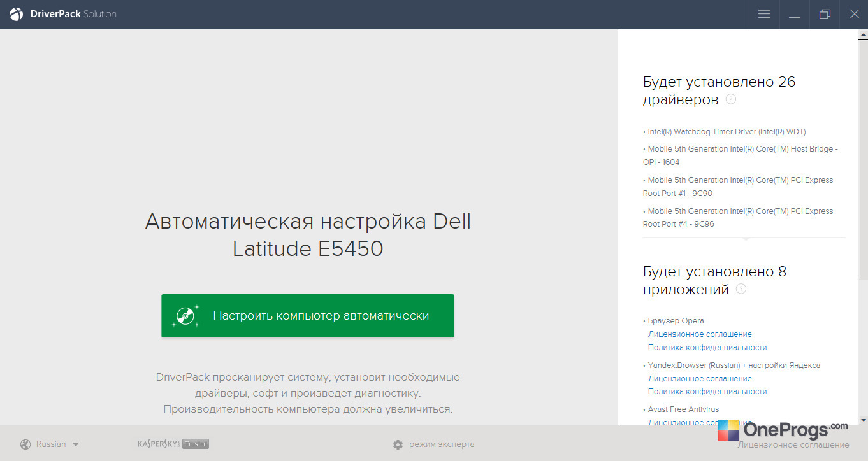Click the 'Браузер Opera' application entry
The image size is (868, 461).
[674, 321]
